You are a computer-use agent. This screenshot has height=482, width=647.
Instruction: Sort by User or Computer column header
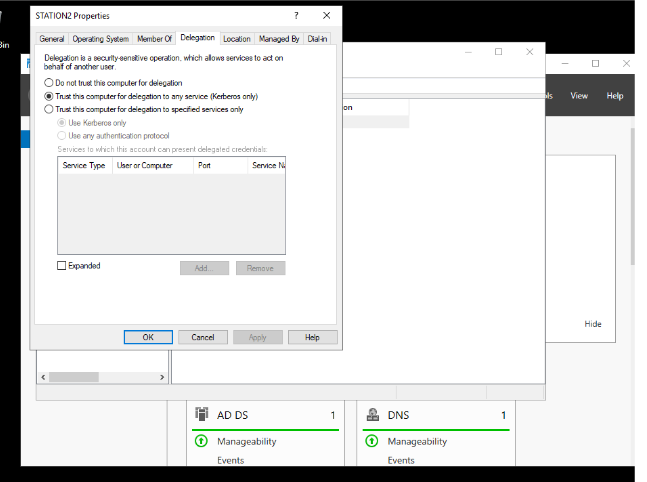[153, 165]
